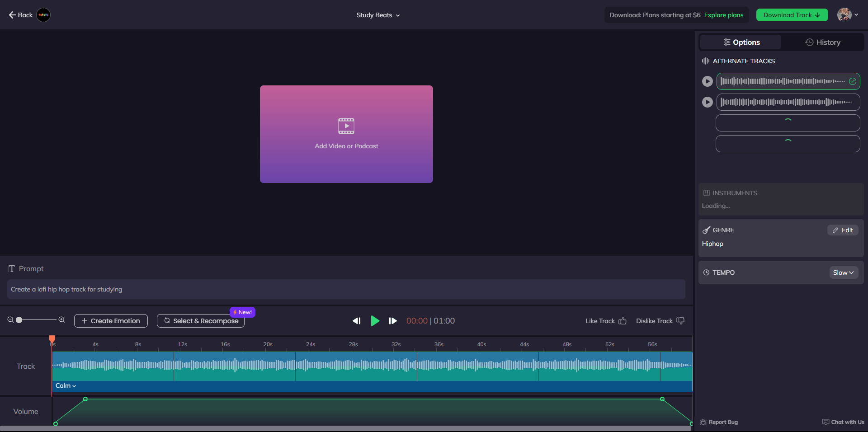Click the Download Track button
868x432 pixels.
[792, 15]
